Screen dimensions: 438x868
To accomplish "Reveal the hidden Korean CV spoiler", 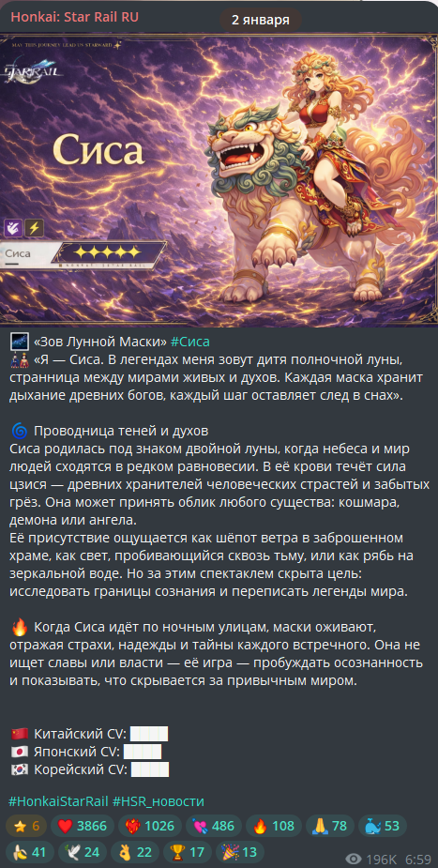I will click(150, 769).
